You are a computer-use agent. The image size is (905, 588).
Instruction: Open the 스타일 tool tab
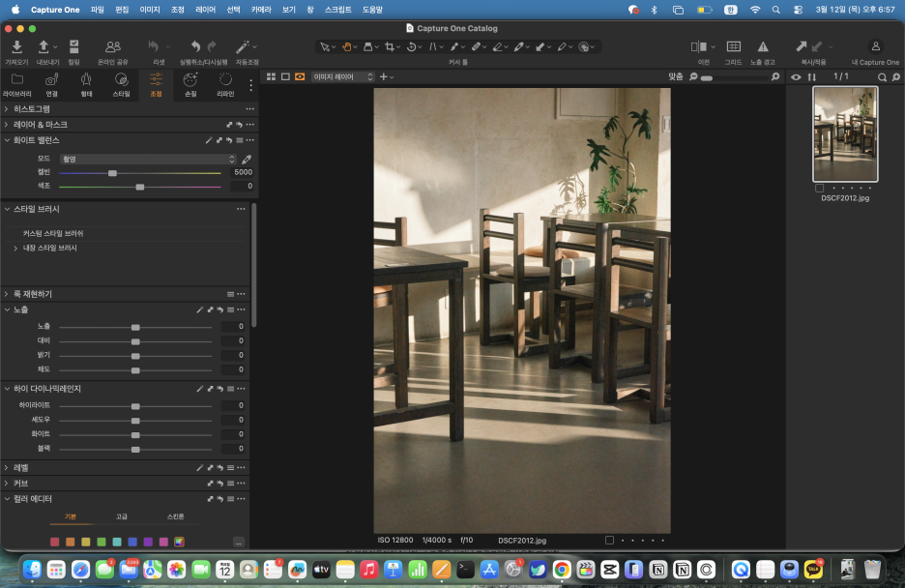(121, 84)
